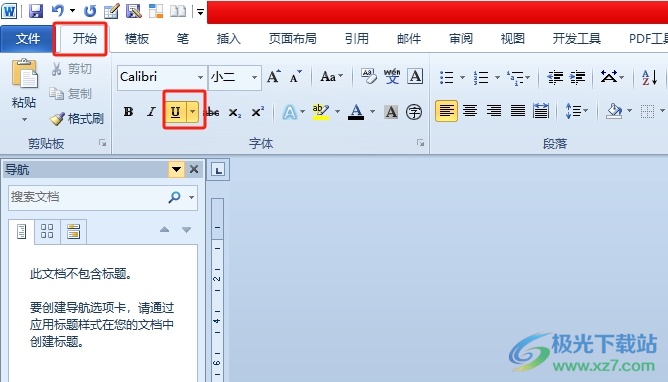
Task: Click the font color A swatch
Action: click(x=356, y=112)
